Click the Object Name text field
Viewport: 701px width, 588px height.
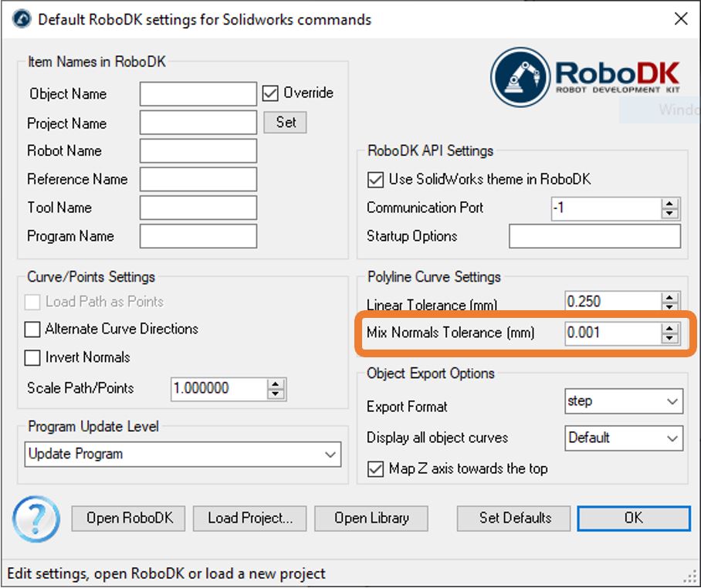[x=198, y=94]
